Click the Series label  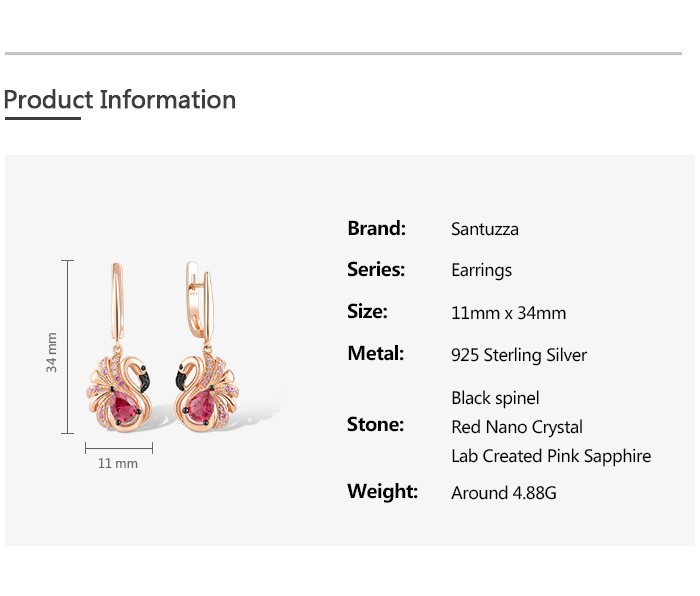coord(376,269)
